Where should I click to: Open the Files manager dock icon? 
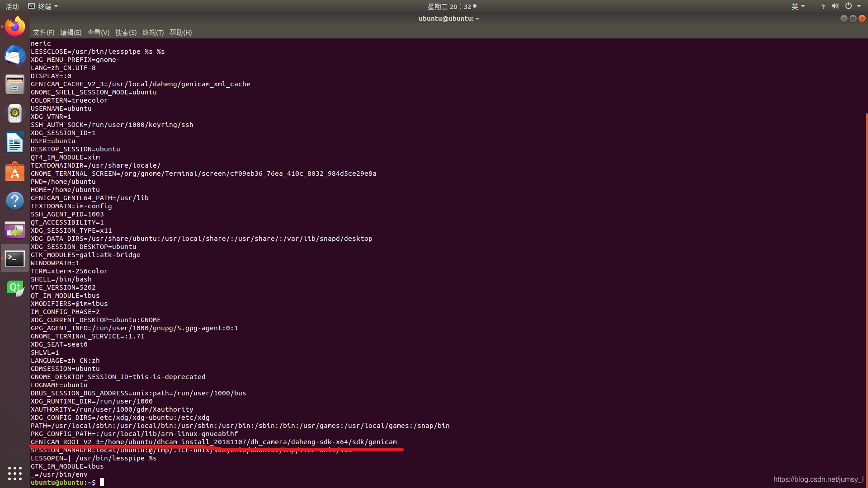pos(15,84)
